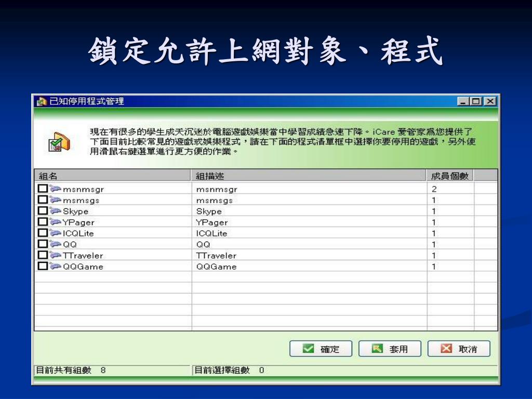532x399 pixels.
Task: Tick the msnmsgr checkbox
Action: pos(43,188)
